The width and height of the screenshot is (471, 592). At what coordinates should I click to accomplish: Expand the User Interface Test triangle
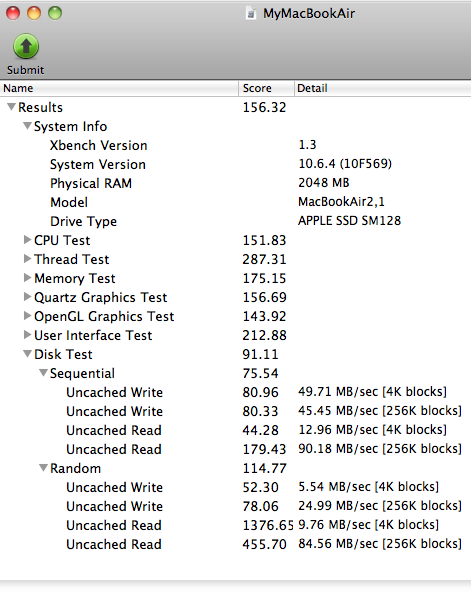tap(27, 335)
